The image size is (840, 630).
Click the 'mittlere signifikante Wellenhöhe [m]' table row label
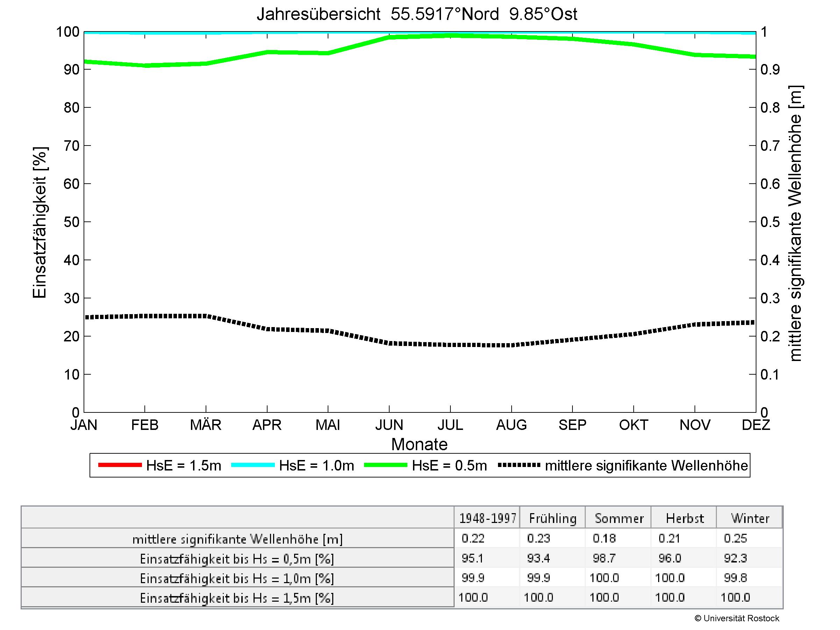click(x=237, y=539)
